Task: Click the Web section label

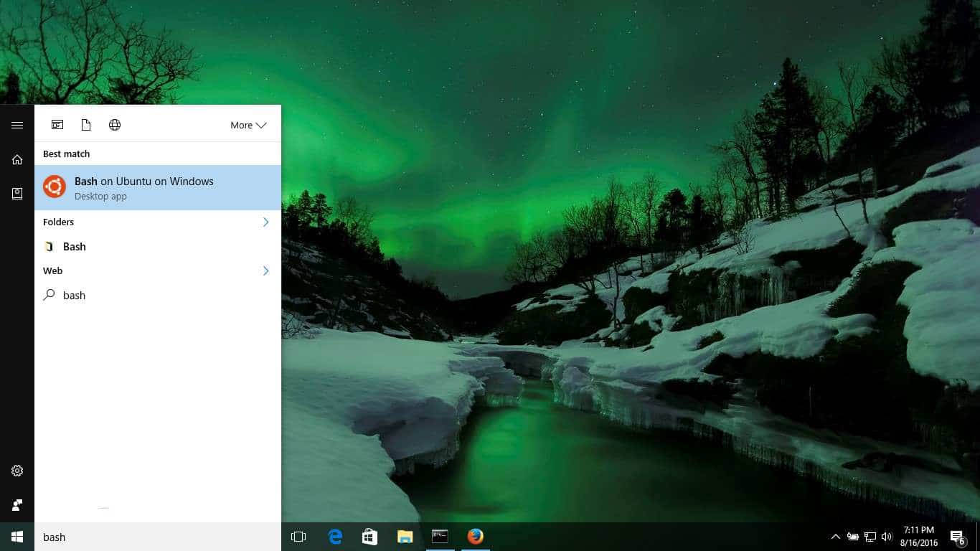Action: (x=52, y=270)
